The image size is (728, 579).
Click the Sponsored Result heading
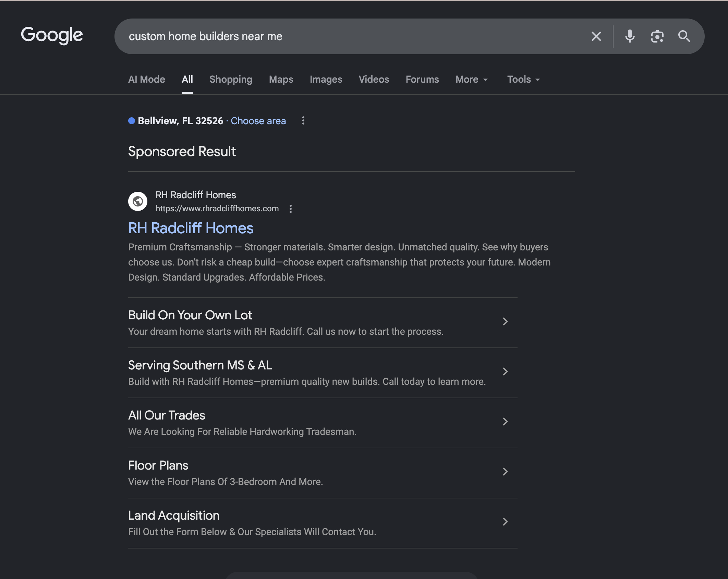coord(182,152)
